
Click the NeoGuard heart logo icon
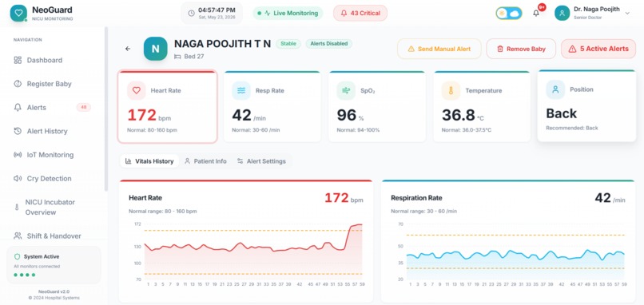(18, 13)
